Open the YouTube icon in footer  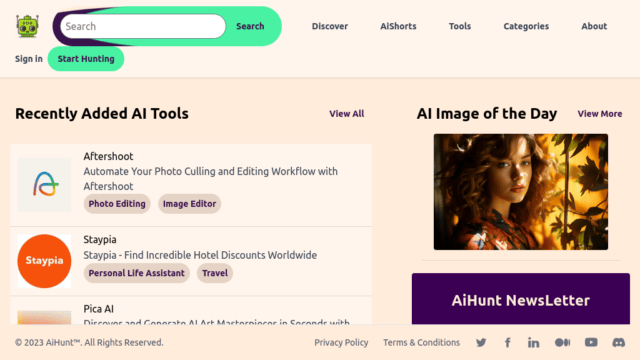pos(591,342)
